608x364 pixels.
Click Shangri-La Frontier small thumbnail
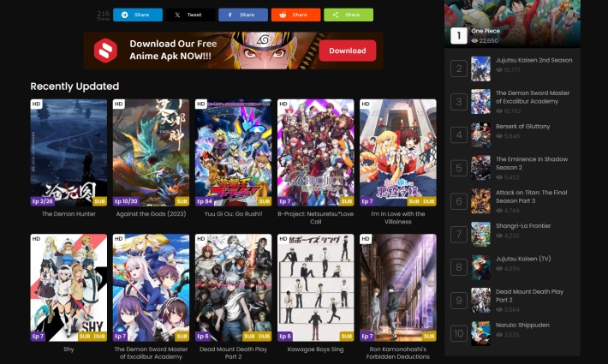click(480, 234)
